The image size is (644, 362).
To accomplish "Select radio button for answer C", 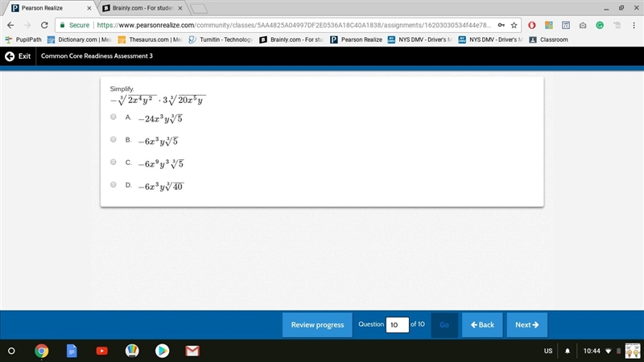I will click(114, 162).
